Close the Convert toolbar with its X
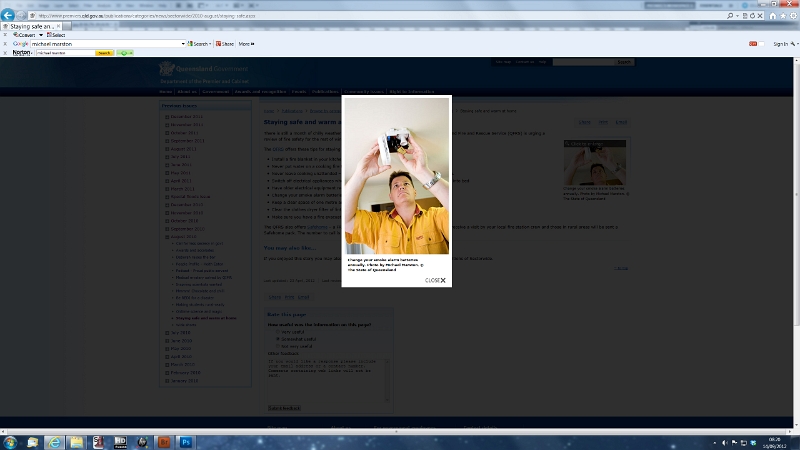The height and width of the screenshot is (450, 800). (x=5, y=35)
